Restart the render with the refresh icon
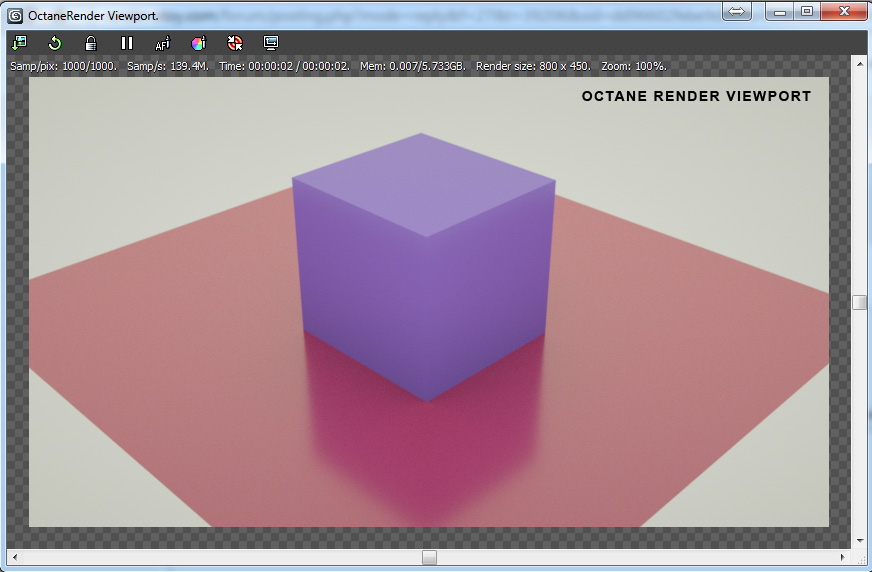Screen dimensions: 872x572 pos(55,43)
